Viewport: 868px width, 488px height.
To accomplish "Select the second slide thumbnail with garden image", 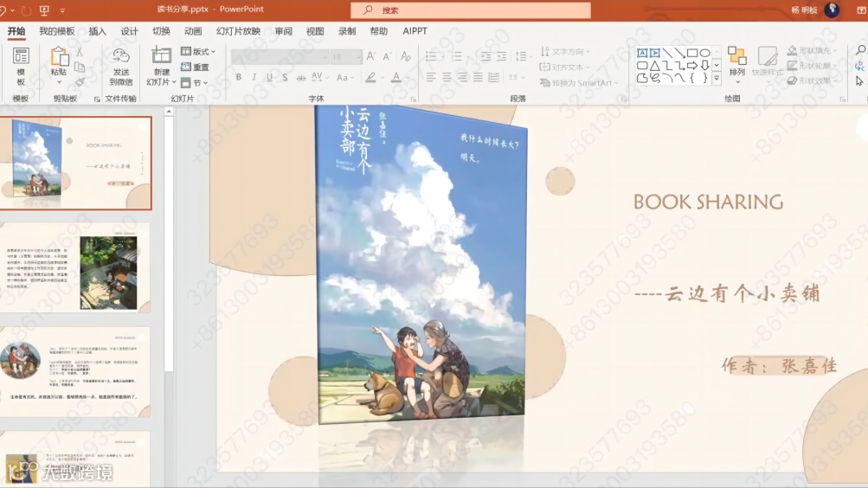I will (74, 267).
